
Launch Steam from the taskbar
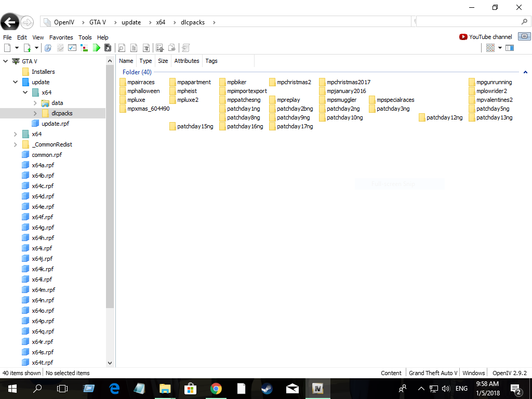267,389
